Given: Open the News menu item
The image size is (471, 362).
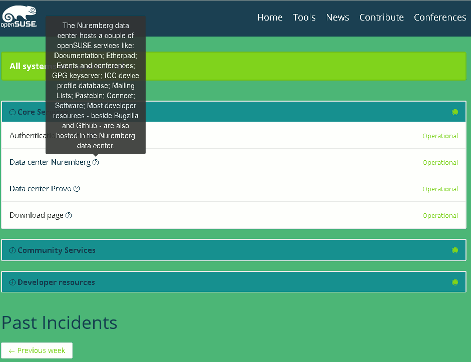Looking at the screenshot, I should 337,17.
